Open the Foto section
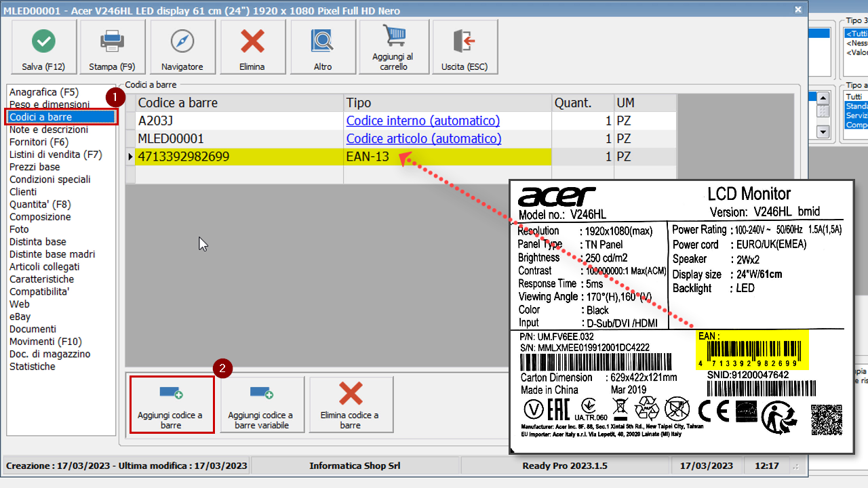The width and height of the screenshot is (868, 488). 20,229
